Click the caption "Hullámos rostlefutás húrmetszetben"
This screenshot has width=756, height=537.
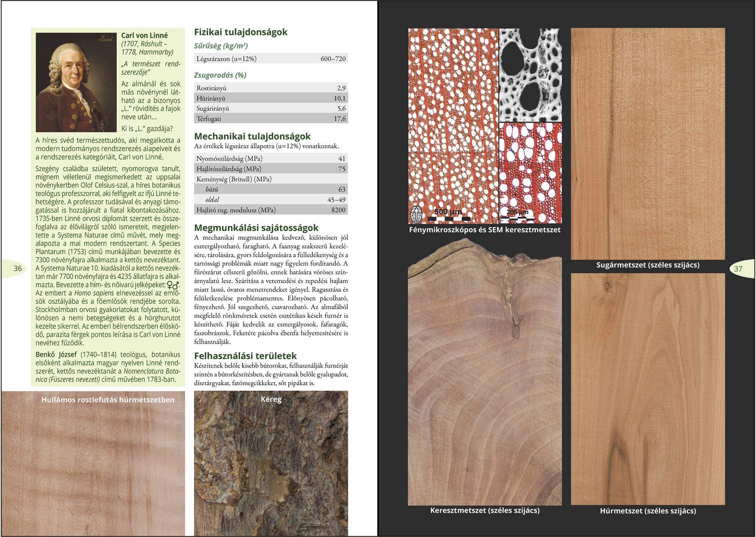coord(108,400)
